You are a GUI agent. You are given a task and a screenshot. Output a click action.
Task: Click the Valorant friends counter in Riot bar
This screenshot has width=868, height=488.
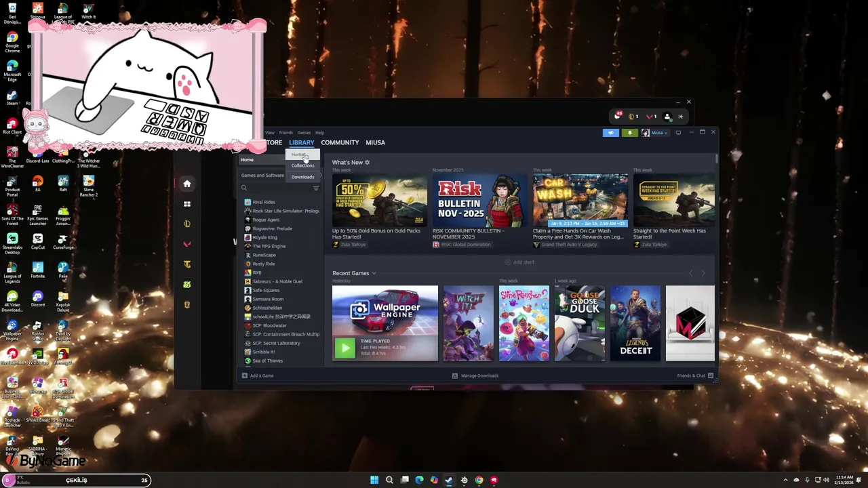651,117
